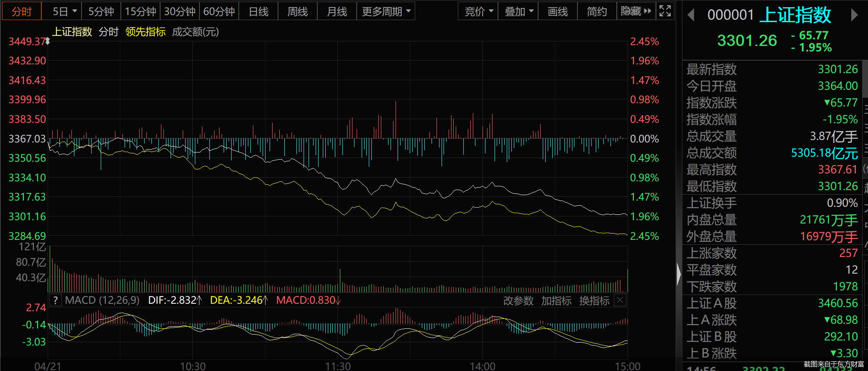Viewport: 868px width, 371px height.
Task: Select the 15分钟 period tab
Action: (x=140, y=11)
